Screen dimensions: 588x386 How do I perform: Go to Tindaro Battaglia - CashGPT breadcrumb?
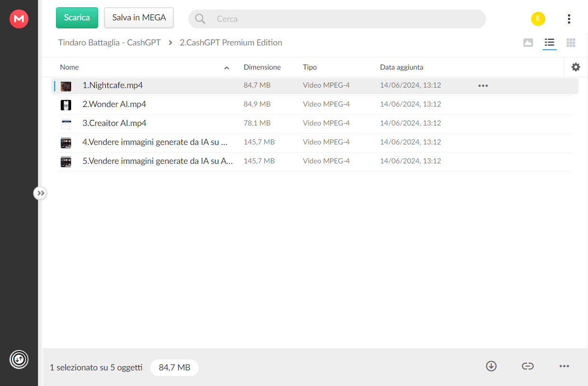110,43
